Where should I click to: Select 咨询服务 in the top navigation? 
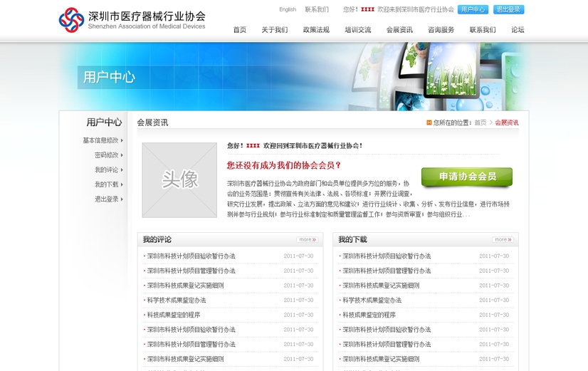click(441, 30)
